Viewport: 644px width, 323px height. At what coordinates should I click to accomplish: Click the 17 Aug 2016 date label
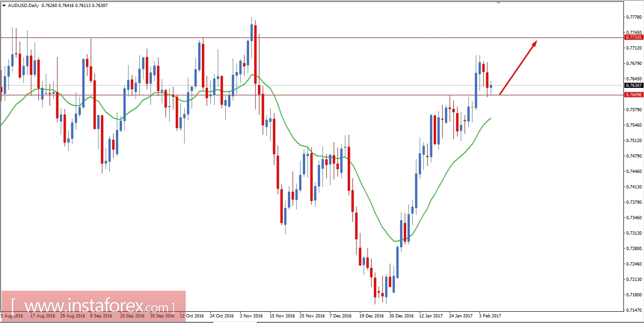(x=43, y=316)
